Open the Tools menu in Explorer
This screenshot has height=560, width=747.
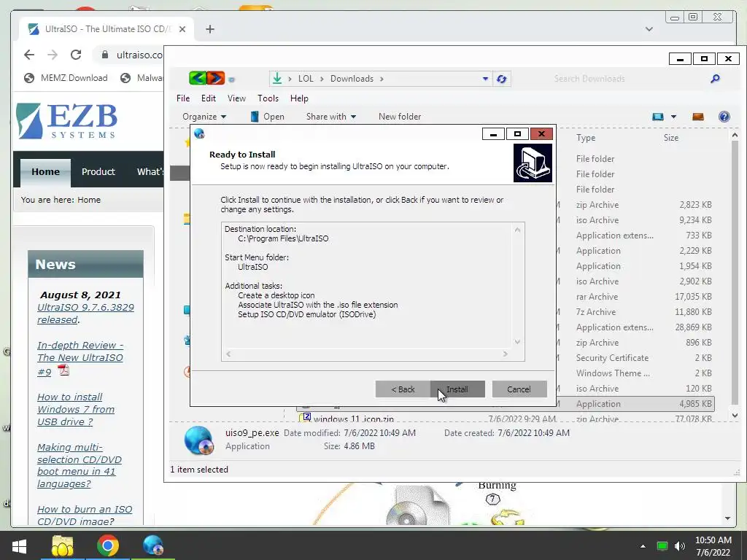point(268,98)
